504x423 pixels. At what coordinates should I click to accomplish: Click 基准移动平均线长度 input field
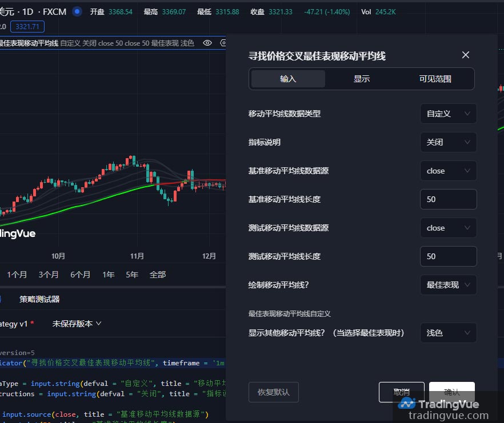click(x=448, y=199)
